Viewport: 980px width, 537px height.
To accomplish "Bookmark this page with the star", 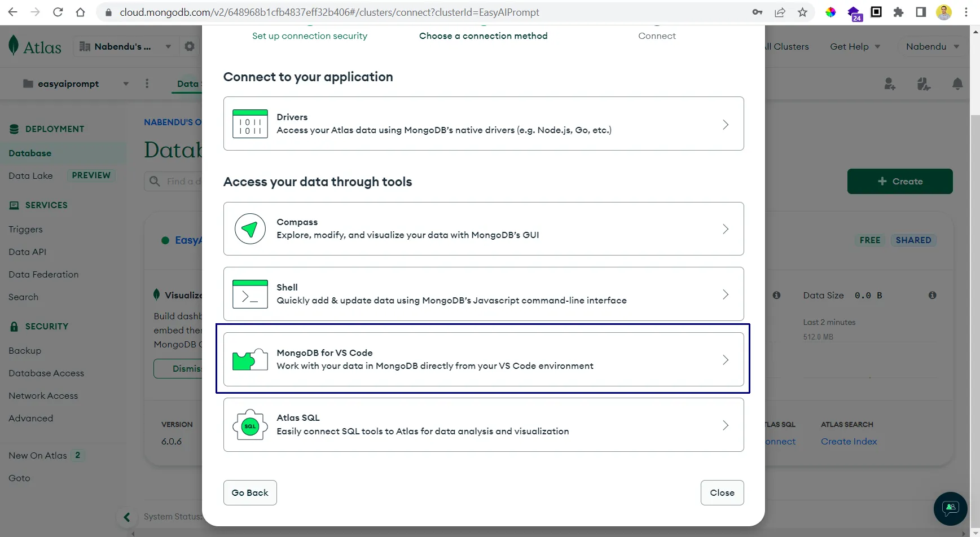I will (802, 12).
